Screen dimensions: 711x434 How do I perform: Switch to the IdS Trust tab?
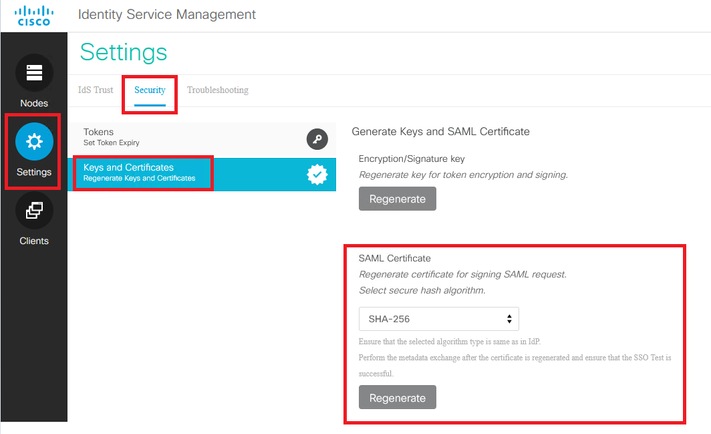[96, 90]
